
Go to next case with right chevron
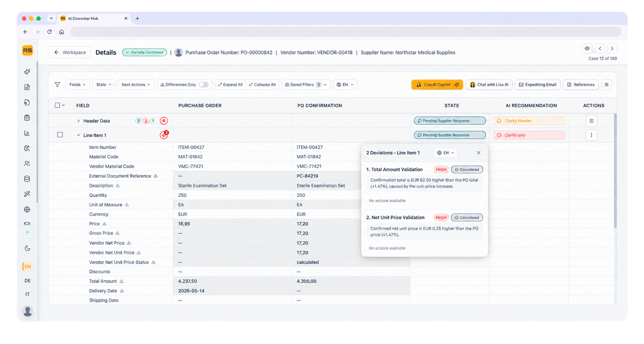(x=612, y=48)
